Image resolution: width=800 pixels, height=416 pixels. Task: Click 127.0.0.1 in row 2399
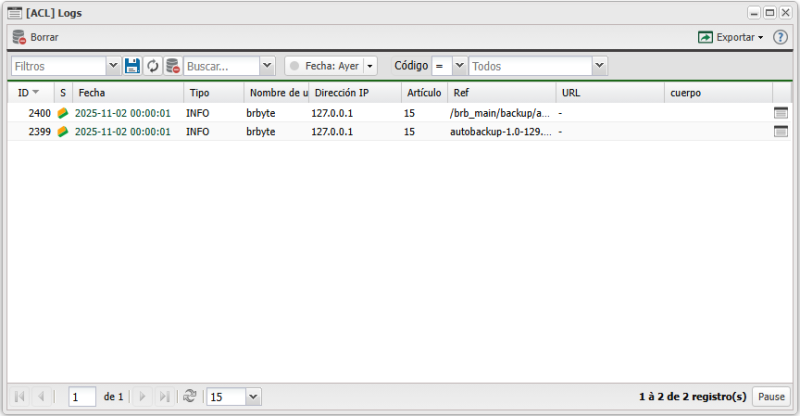click(332, 132)
